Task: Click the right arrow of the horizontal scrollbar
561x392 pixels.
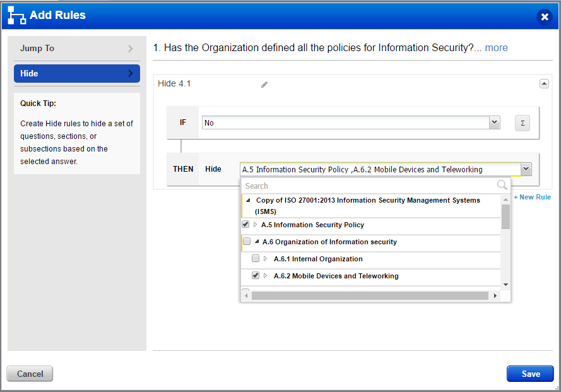Action: click(x=496, y=295)
